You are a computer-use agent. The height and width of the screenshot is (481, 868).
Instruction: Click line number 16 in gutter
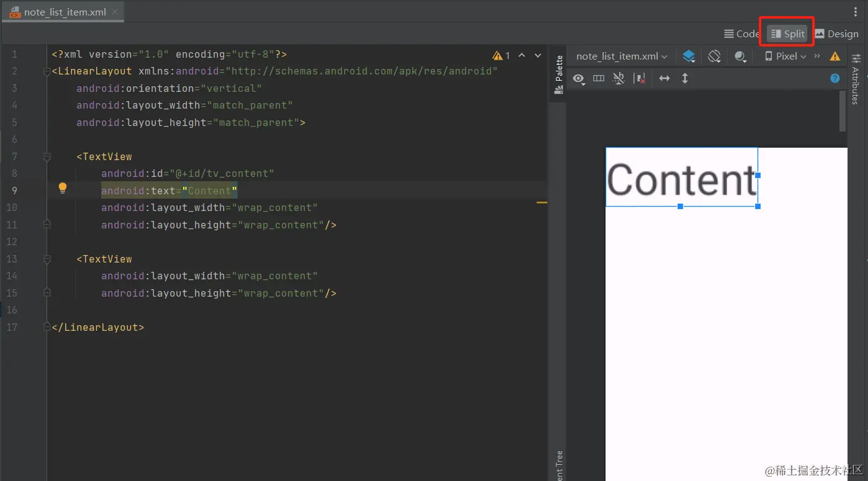tap(12, 310)
